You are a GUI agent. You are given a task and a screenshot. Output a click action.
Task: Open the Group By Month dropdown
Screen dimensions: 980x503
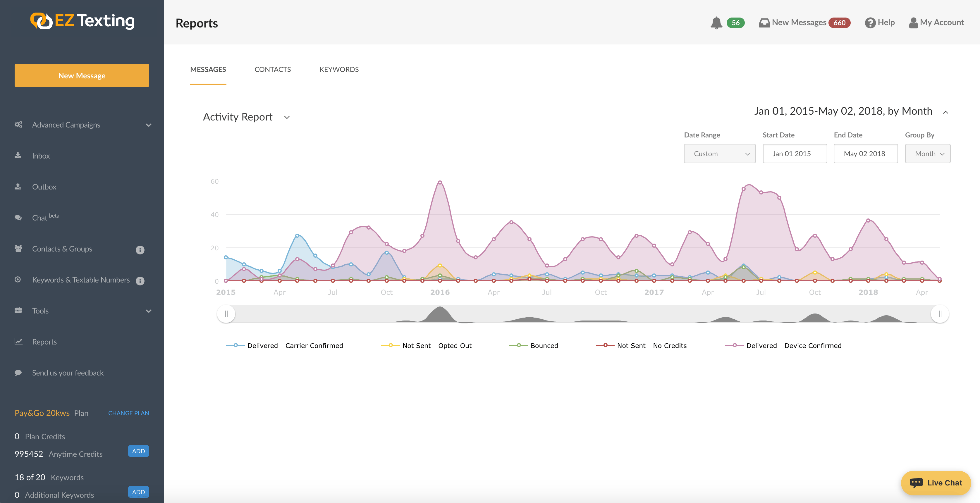(x=928, y=154)
